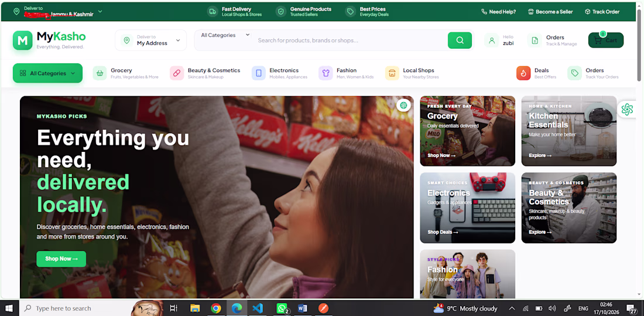Image resolution: width=644 pixels, height=316 pixels.
Task: Click Track Order link
Action: (x=602, y=12)
